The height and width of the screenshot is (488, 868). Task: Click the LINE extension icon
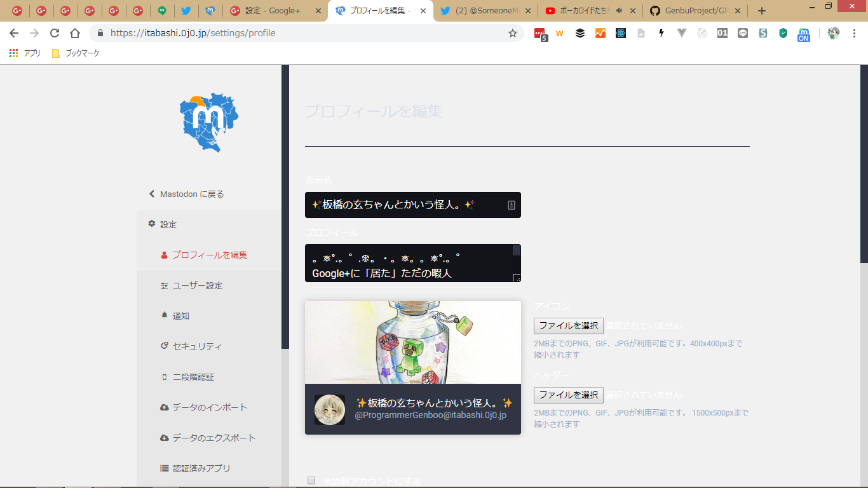tap(743, 33)
